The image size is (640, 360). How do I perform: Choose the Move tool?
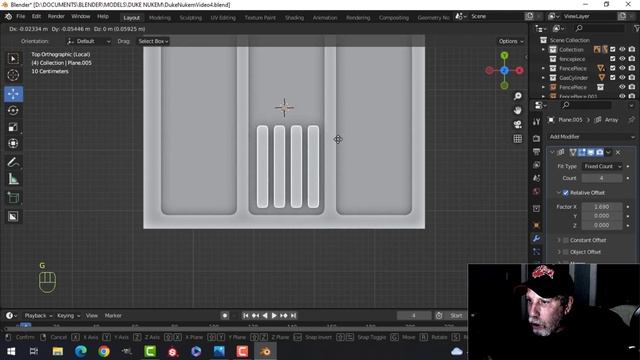click(13, 94)
